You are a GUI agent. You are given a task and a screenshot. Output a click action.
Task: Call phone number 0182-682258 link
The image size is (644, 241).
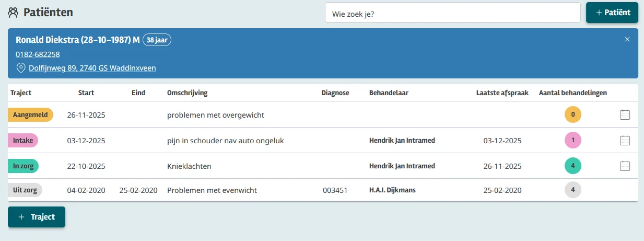38,54
